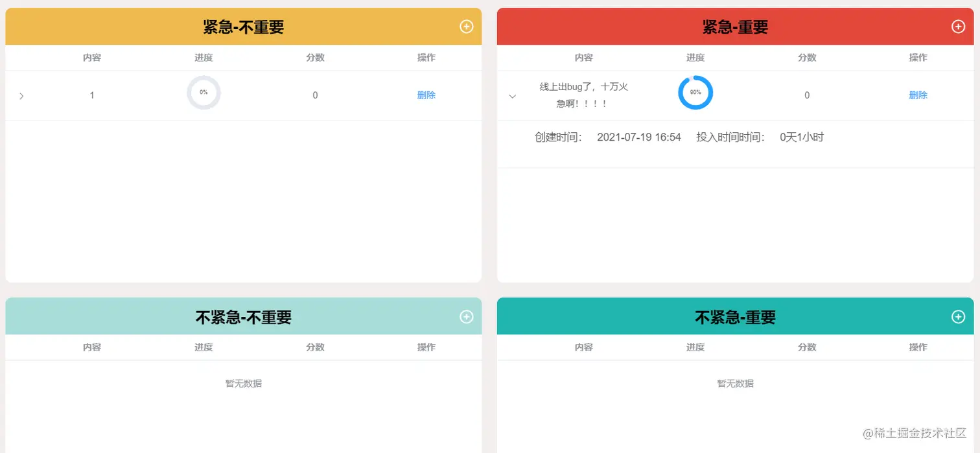Click 内容 header in 不紧急-重要 table
Viewport: 980px width, 453px height.
(x=584, y=347)
